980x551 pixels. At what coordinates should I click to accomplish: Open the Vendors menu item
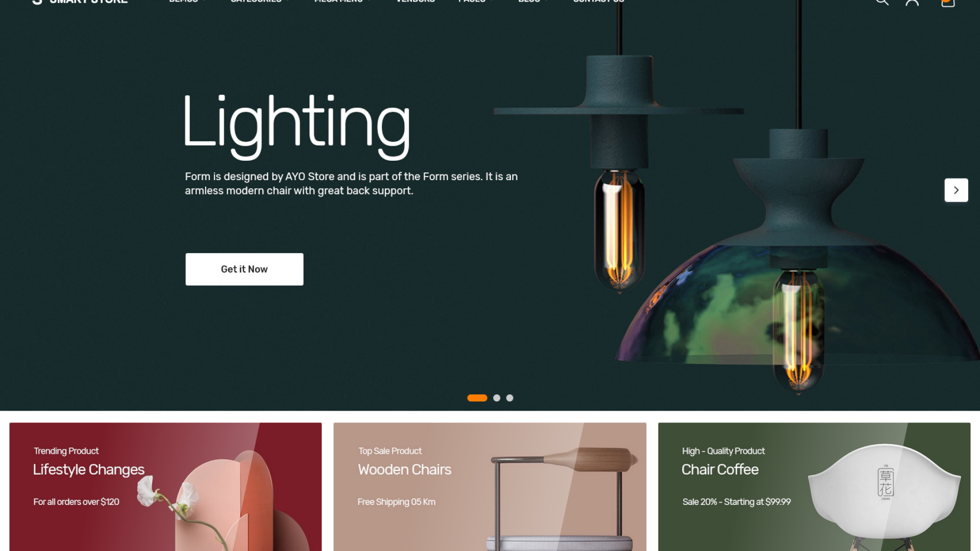[415, 1]
